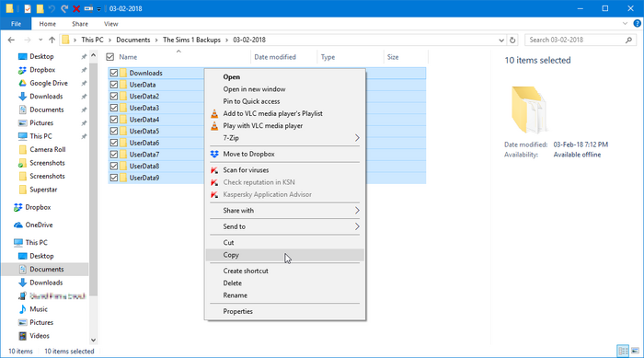This screenshot has height=358, width=644.
Task: Expand the Share with submenu arrow
Action: [357, 211]
